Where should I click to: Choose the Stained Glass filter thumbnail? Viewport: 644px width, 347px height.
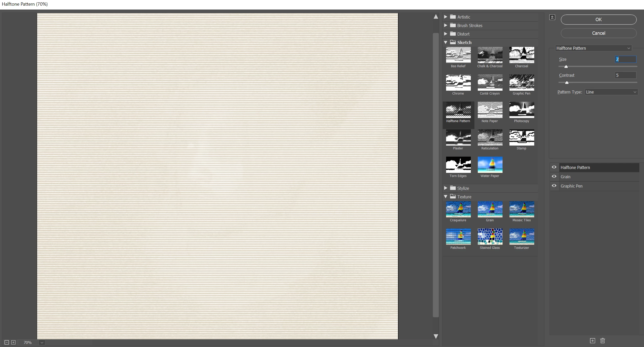[490, 236]
